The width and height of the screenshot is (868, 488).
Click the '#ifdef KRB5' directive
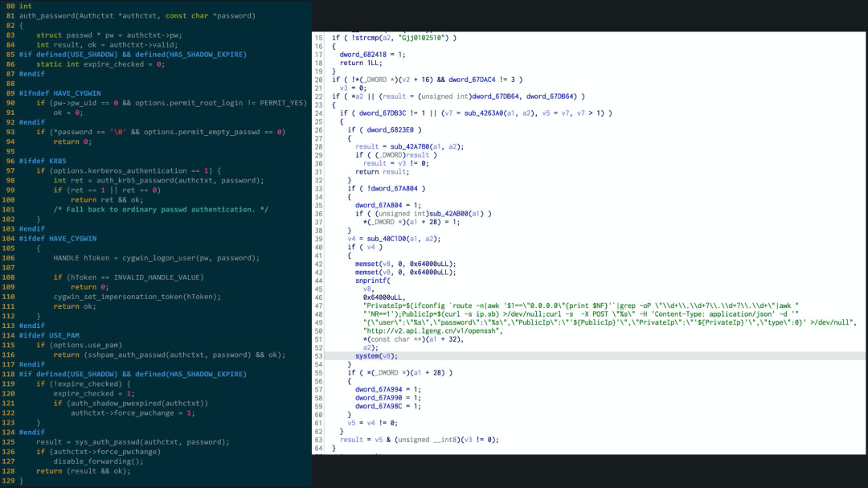pyautogui.click(x=43, y=161)
